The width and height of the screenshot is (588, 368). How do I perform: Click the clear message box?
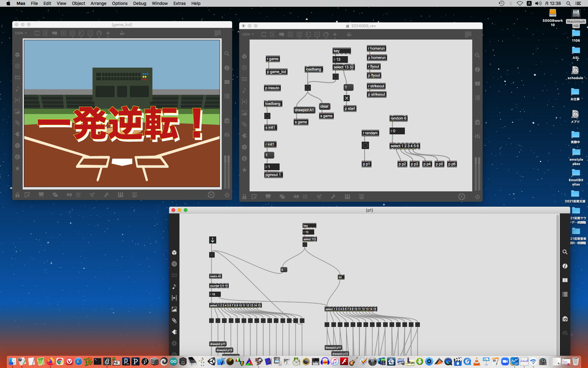click(324, 106)
